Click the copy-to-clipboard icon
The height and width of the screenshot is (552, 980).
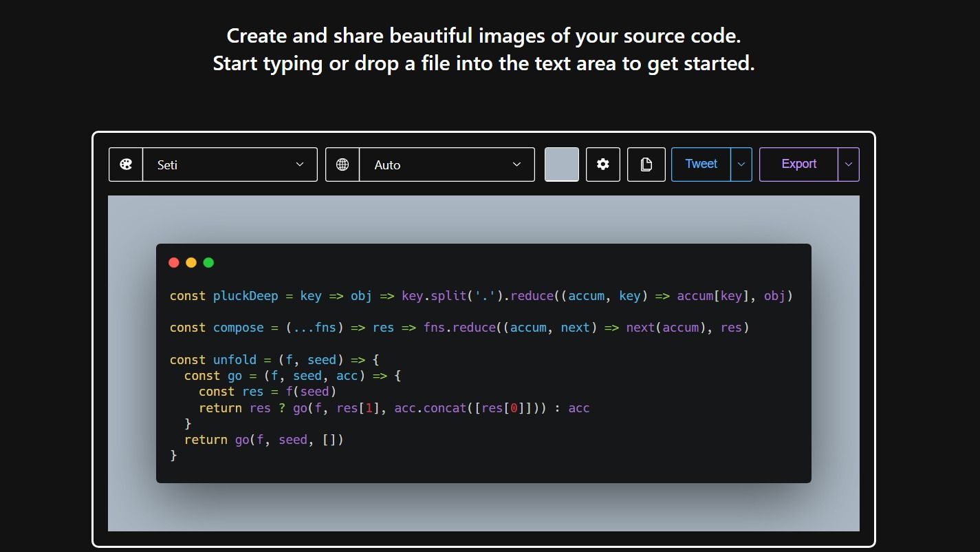[x=646, y=164]
